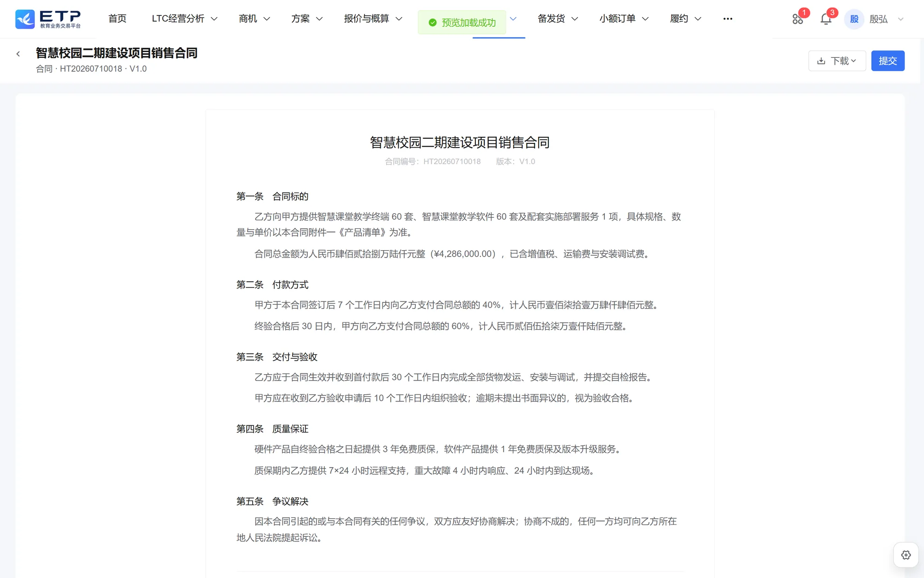Click the 提交 button
Viewport: 924px width, 578px height.
coord(888,61)
